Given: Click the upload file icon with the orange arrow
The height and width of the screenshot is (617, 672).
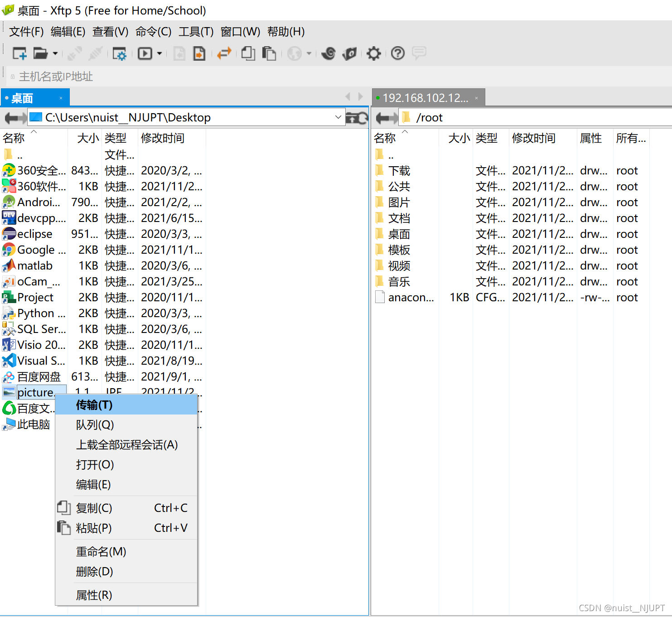Looking at the screenshot, I should pos(199,53).
